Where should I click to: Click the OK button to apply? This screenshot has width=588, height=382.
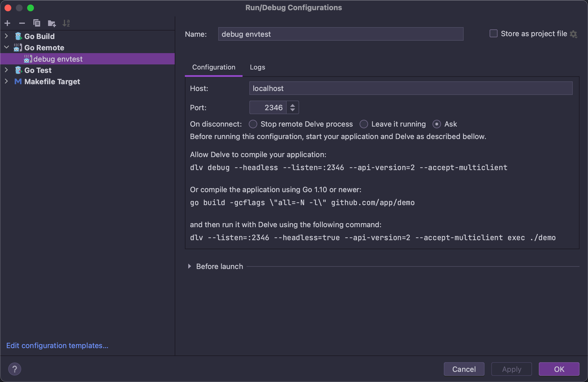tap(559, 368)
